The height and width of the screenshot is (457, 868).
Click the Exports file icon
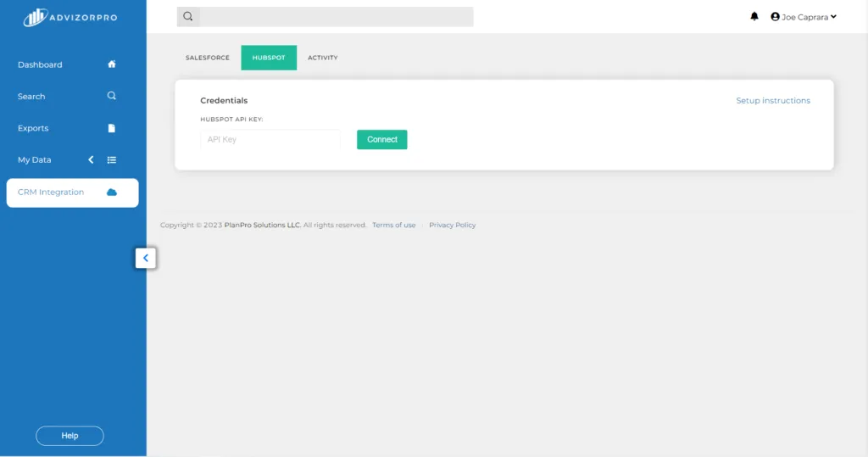coord(112,128)
